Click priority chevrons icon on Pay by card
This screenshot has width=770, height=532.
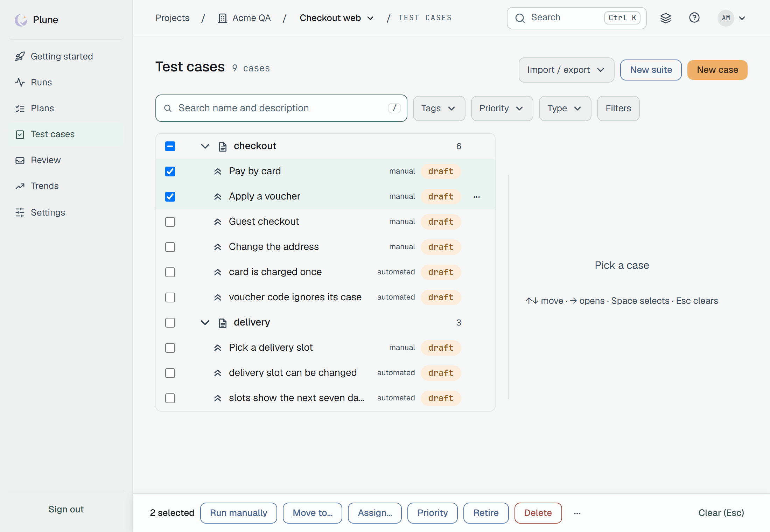point(218,171)
